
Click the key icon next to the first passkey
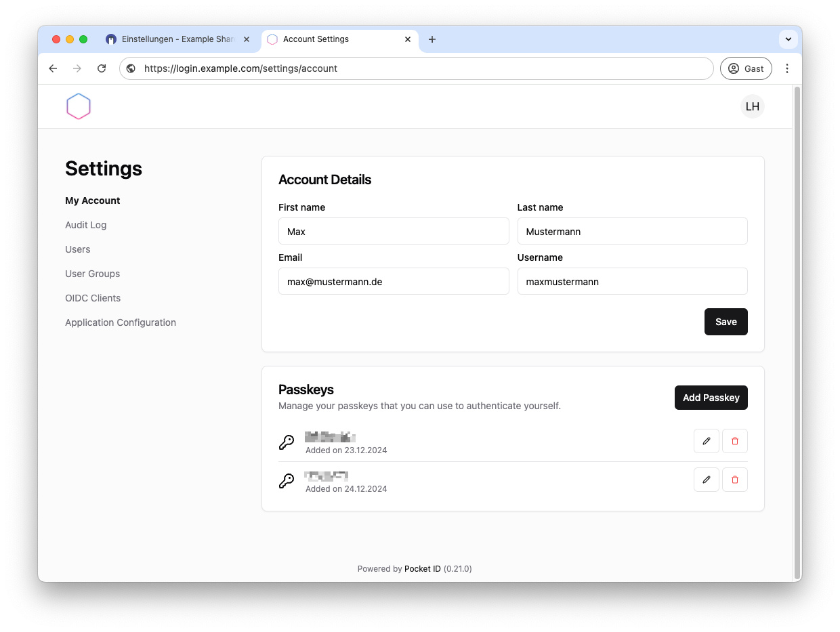(286, 442)
